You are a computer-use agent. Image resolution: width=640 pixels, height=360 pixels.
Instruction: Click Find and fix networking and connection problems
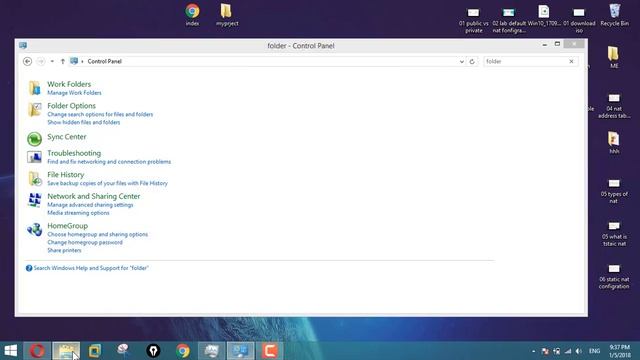[x=109, y=162]
